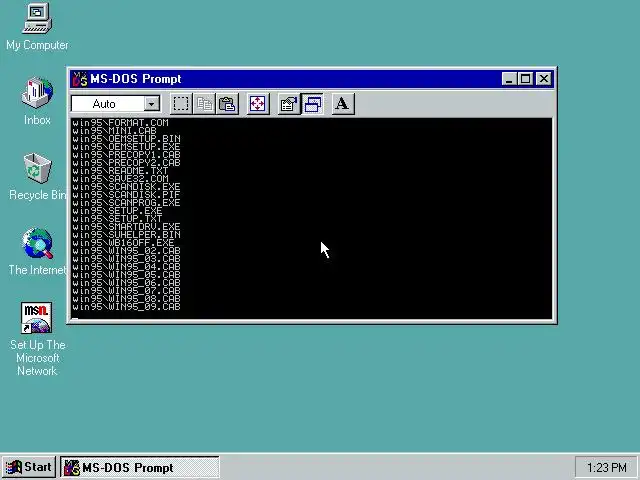Click the MS-DOS Prompt window title text
The width and height of the screenshot is (640, 480).
point(136,79)
